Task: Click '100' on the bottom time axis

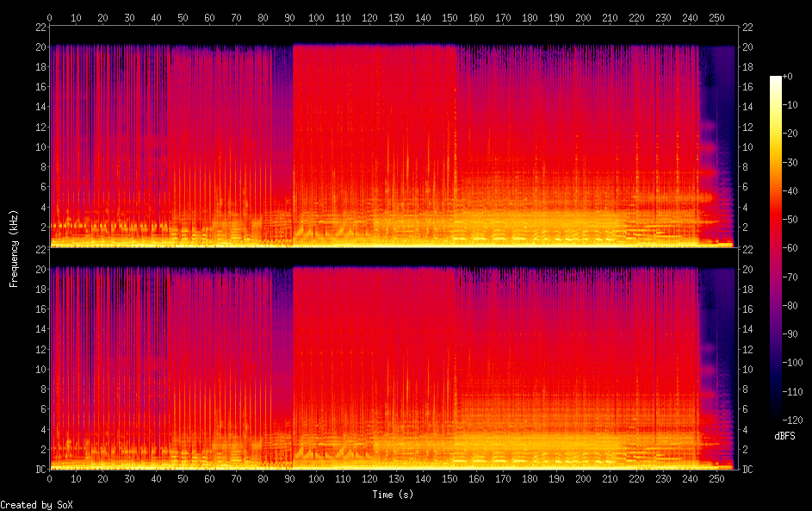Action: point(316,479)
